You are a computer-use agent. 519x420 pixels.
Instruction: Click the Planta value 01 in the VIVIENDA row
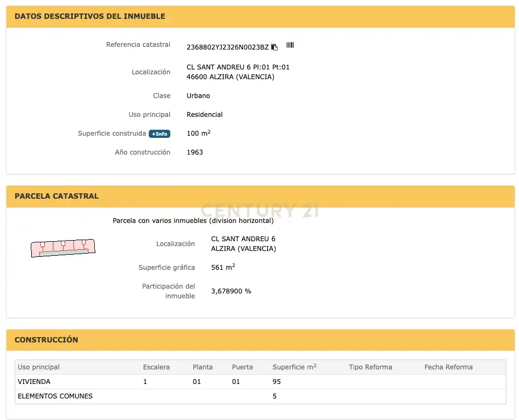(x=197, y=382)
